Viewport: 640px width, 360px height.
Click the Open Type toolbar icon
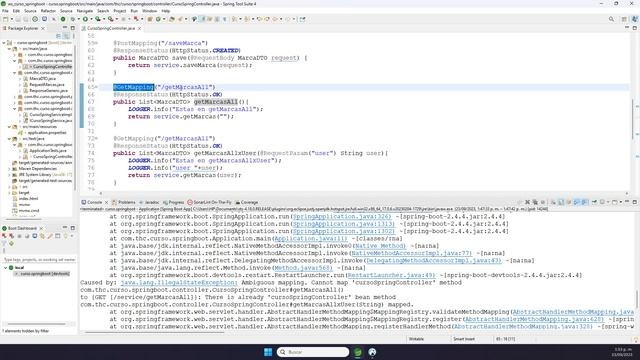click(x=172, y=19)
